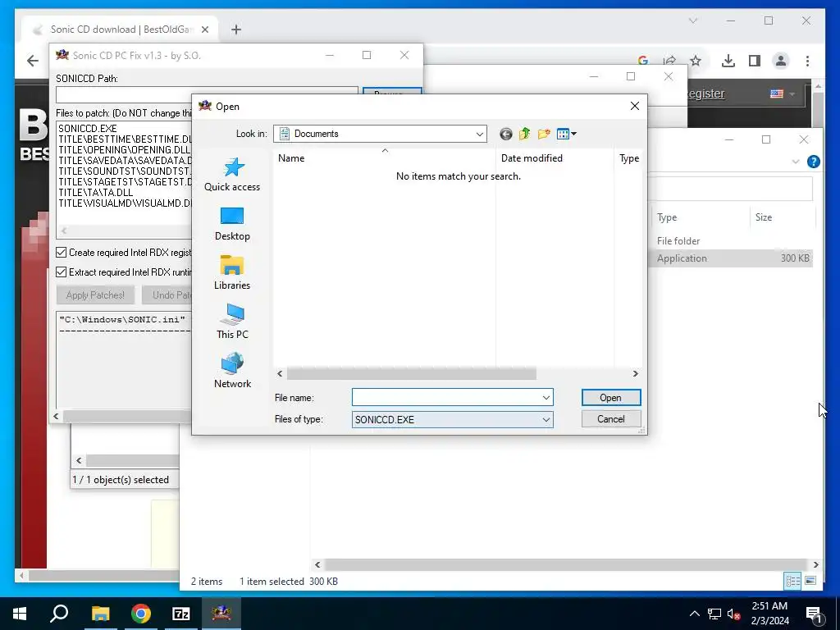Click the Cancel button in Open dialog
Viewport: 840px width, 630px height.
(x=610, y=419)
